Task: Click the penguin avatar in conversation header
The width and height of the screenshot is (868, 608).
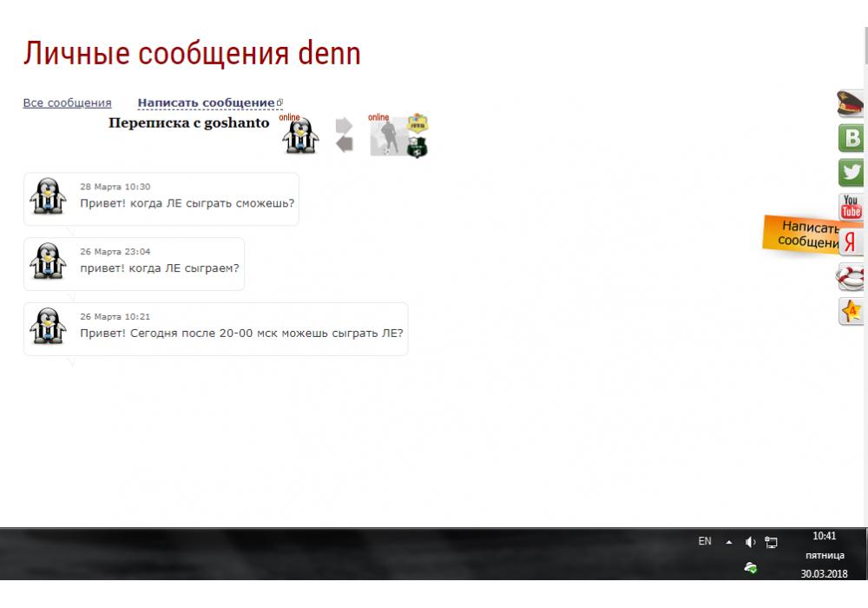Action: pyautogui.click(x=300, y=136)
